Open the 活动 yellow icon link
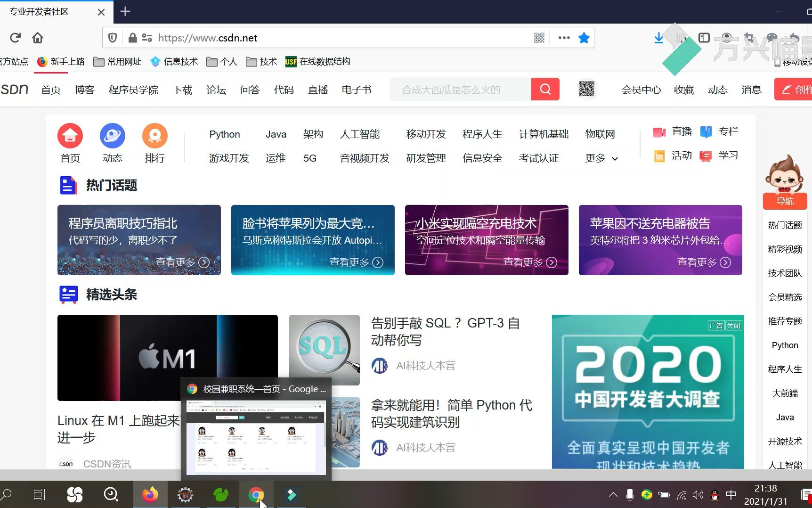Screen dimensions: 812x508 [673, 156]
